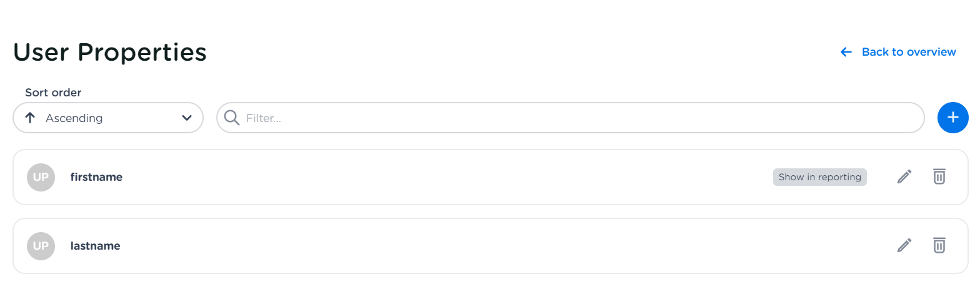Select the firstname property name
Image resolution: width=980 pixels, height=301 pixels.
pyautogui.click(x=96, y=177)
